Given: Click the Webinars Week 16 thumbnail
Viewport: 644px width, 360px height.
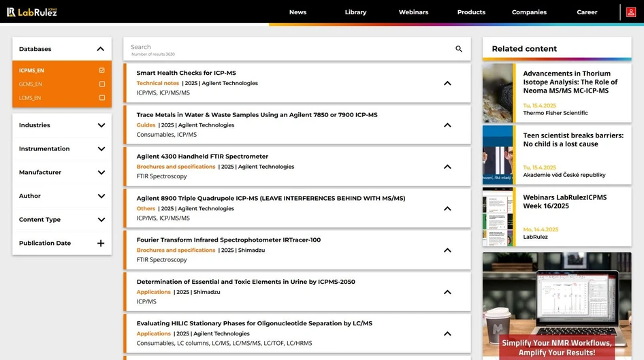Looking at the screenshot, I should pyautogui.click(x=498, y=216).
